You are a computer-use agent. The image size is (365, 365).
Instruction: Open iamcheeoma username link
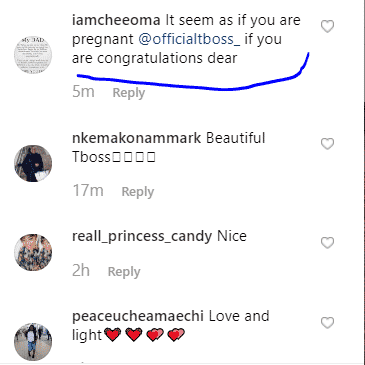pyautogui.click(x=116, y=20)
